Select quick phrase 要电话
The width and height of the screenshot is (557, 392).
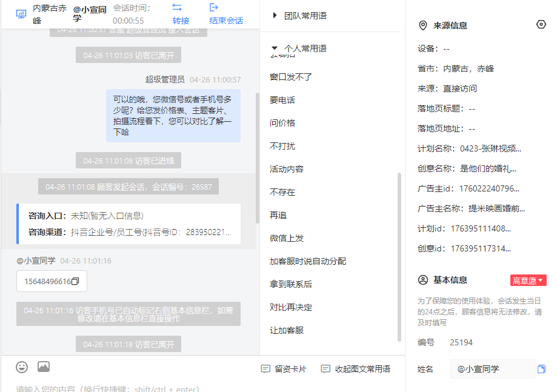[282, 100]
